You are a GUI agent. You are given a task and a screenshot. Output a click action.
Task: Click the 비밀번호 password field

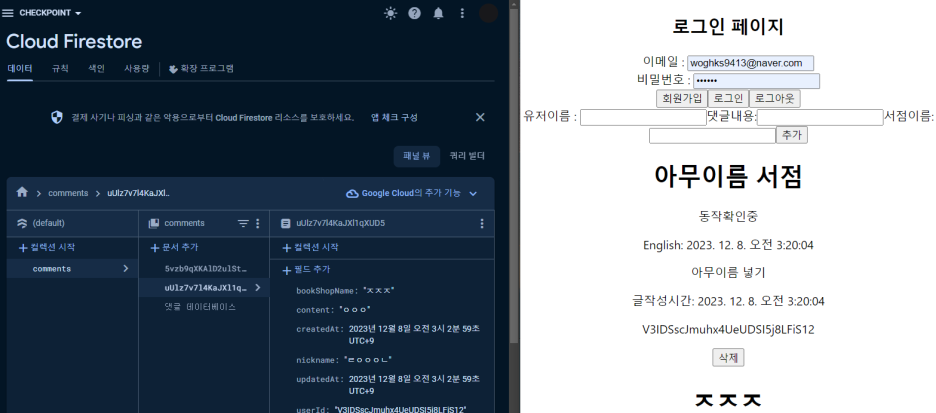[756, 81]
